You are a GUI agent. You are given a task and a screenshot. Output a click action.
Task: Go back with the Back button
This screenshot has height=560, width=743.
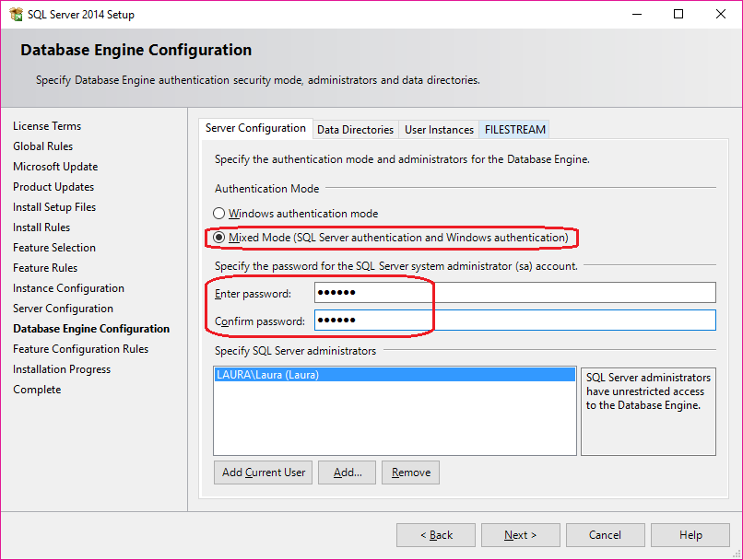[x=436, y=535]
